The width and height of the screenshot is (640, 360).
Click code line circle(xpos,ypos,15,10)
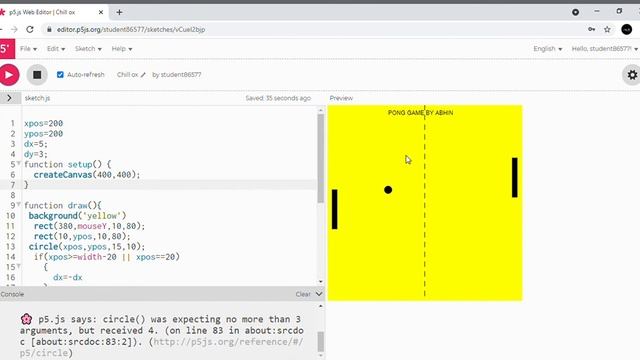[87, 247]
